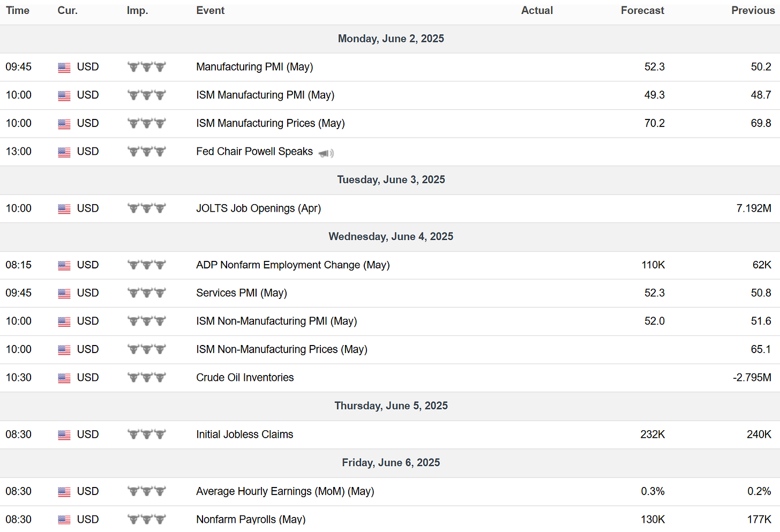
Task: Click the US flag in Services PMI row
Action: point(64,294)
